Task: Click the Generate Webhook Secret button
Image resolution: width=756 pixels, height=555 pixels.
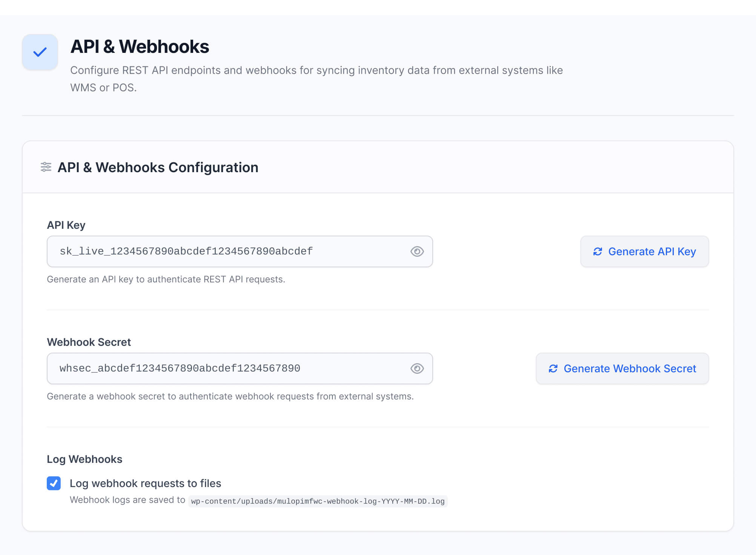Action: (622, 368)
